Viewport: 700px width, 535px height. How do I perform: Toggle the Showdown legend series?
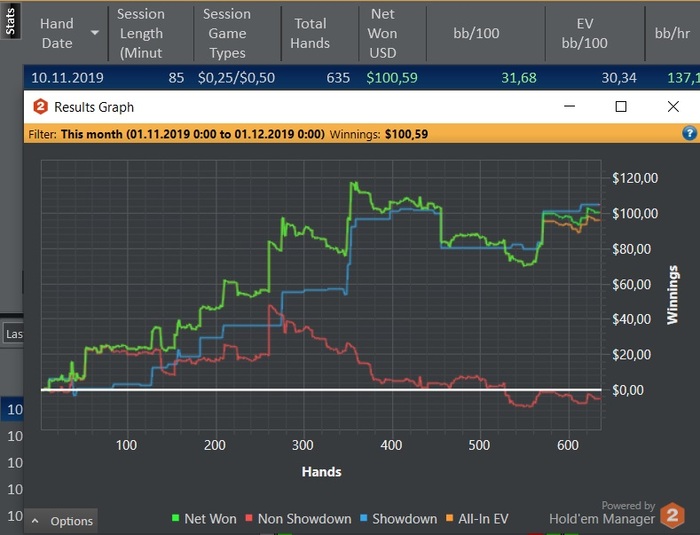pyautogui.click(x=398, y=518)
